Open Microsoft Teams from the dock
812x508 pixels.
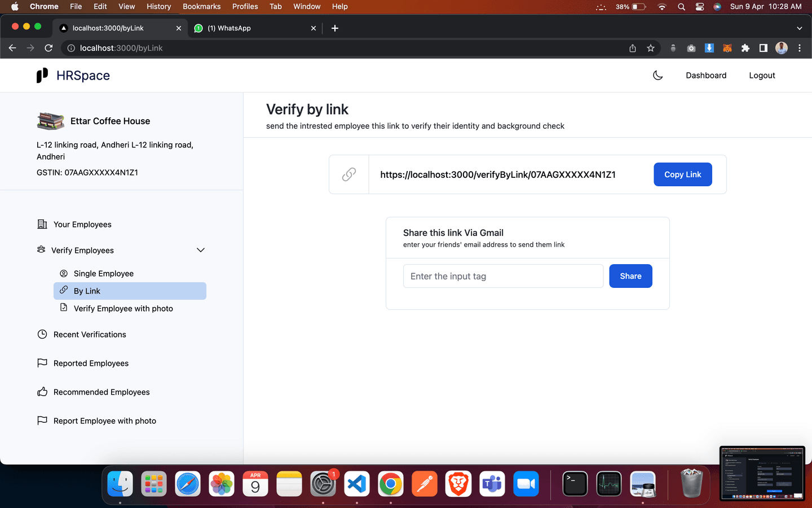coord(492,484)
